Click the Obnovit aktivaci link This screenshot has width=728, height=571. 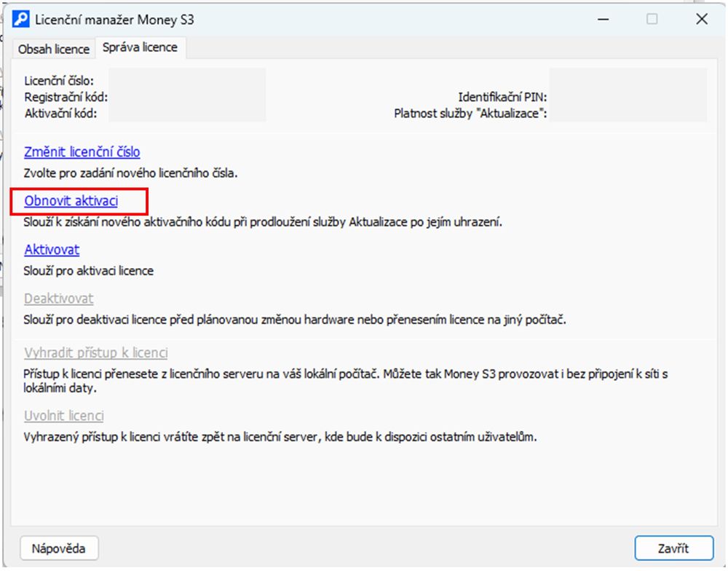(x=71, y=201)
